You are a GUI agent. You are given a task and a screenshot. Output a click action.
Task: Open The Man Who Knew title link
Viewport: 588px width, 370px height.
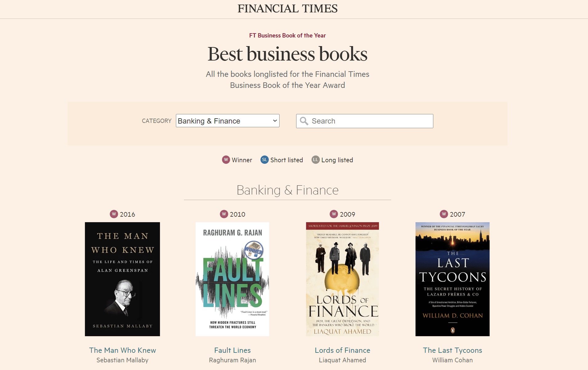[122, 350]
